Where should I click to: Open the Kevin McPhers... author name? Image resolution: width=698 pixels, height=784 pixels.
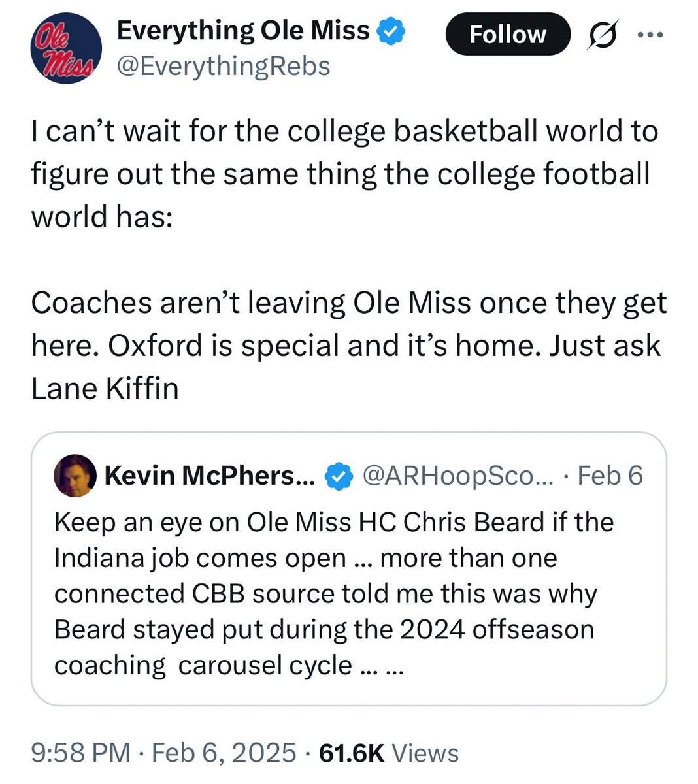coord(209,476)
